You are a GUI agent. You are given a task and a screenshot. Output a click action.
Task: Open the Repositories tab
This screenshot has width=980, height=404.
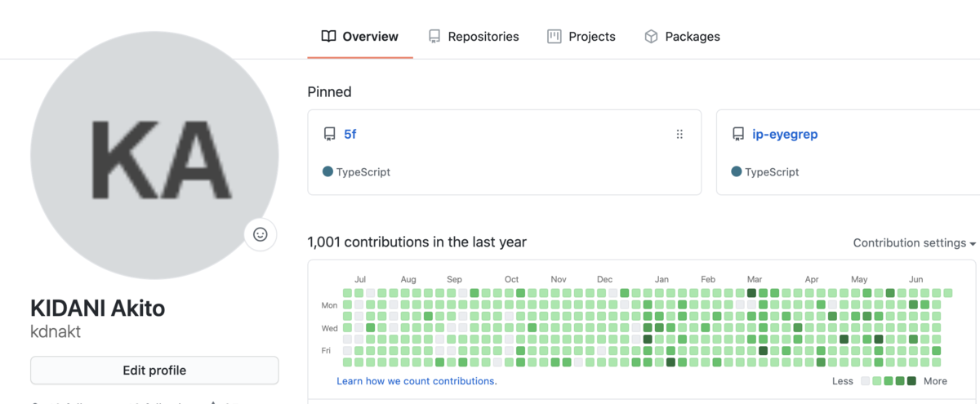[x=483, y=37]
